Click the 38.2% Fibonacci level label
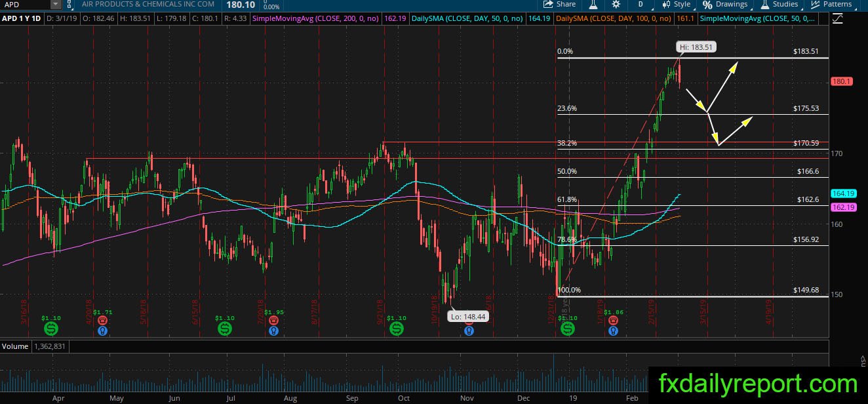868x404 pixels. point(566,143)
